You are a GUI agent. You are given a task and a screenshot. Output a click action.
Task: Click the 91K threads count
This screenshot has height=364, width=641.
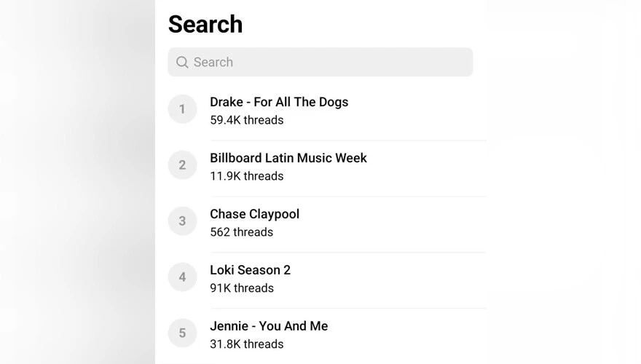[242, 288]
